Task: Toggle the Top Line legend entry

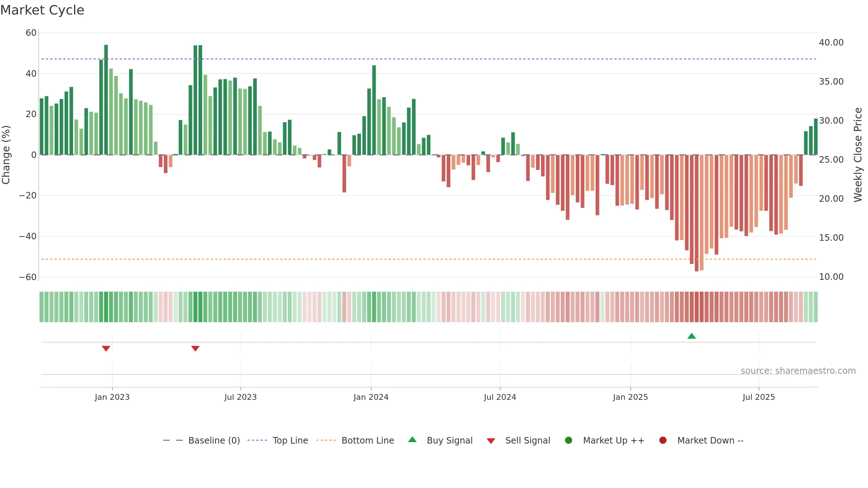Action: (x=278, y=440)
